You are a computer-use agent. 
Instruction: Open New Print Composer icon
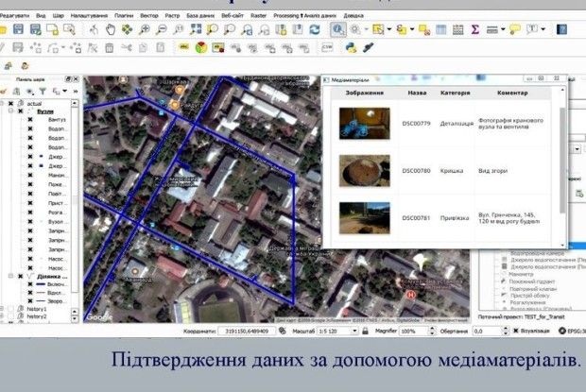[52, 29]
